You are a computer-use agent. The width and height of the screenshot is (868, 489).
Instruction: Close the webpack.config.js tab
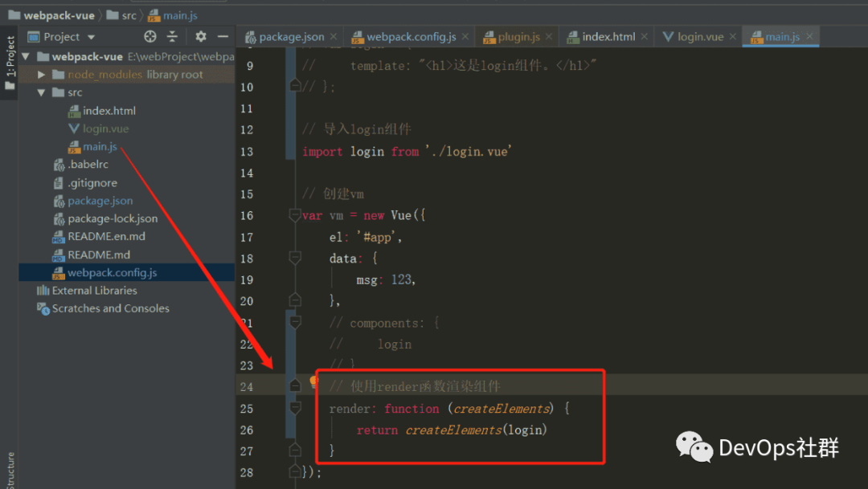465,36
